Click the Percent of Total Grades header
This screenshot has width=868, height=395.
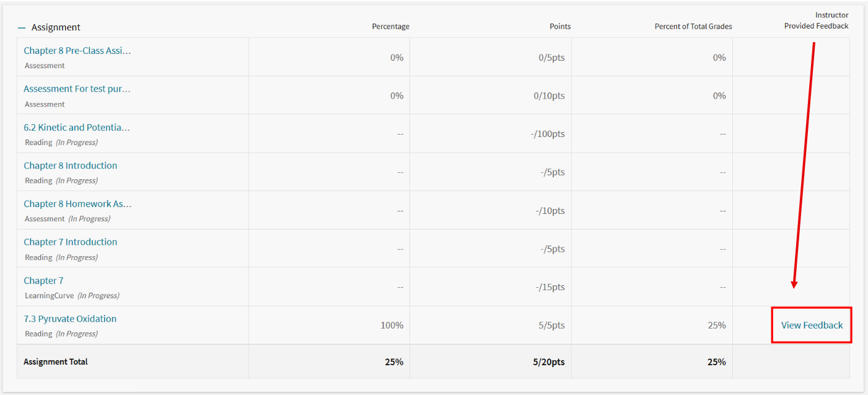pos(693,26)
